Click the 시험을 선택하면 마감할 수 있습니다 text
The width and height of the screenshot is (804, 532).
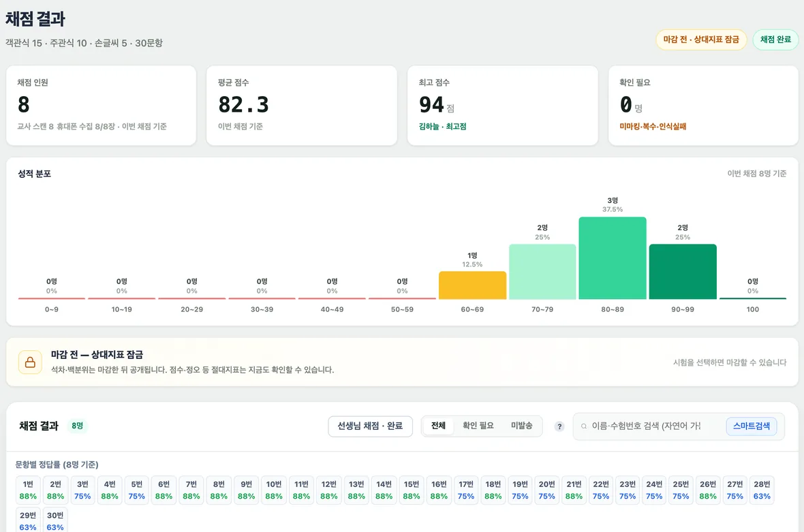click(x=730, y=362)
